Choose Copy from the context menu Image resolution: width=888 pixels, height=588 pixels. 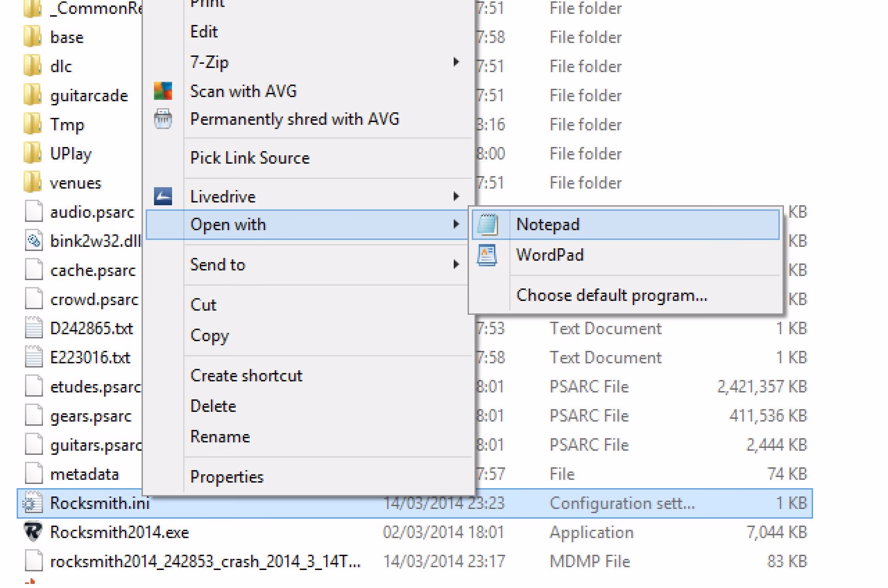pyautogui.click(x=210, y=336)
